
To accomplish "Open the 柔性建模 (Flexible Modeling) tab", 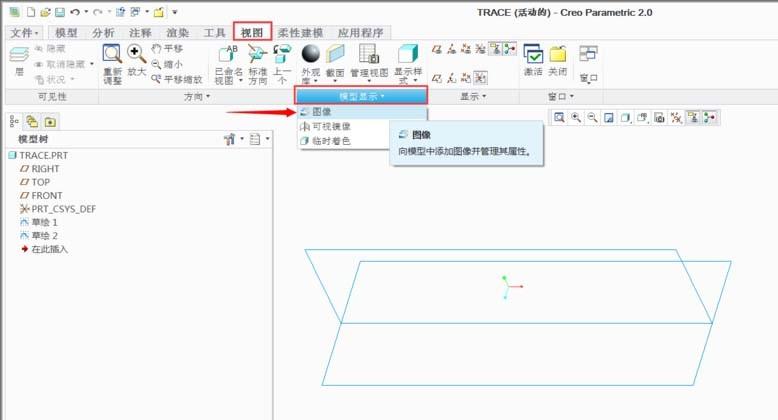I will pyautogui.click(x=291, y=32).
